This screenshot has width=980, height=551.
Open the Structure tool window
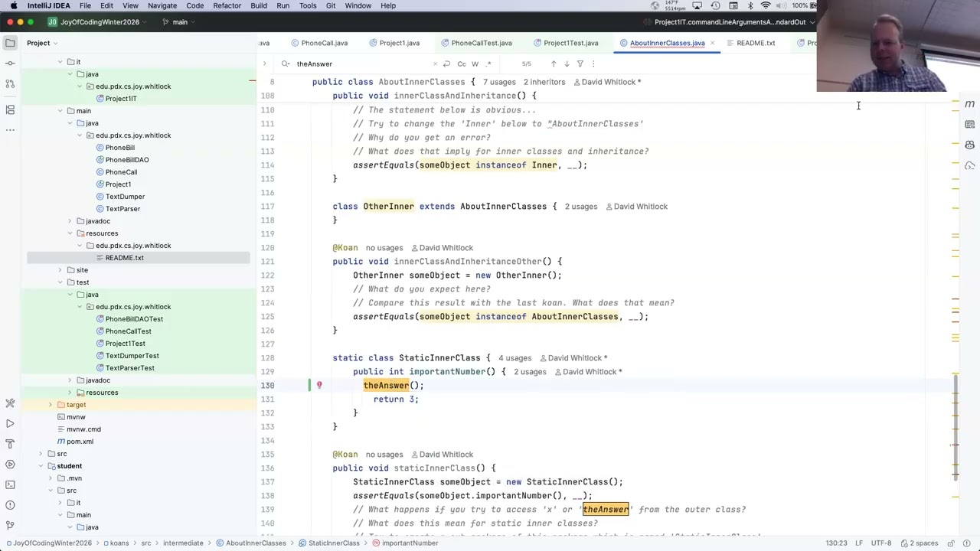tap(10, 110)
